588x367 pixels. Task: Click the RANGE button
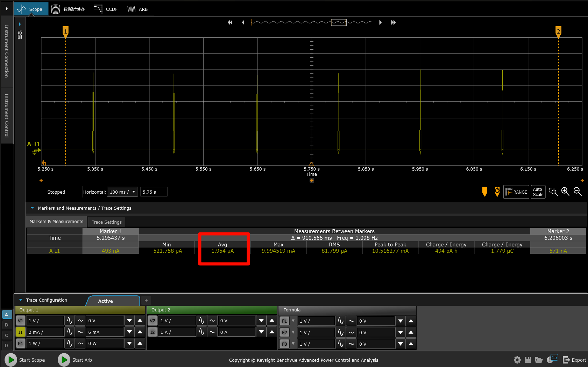(x=516, y=192)
